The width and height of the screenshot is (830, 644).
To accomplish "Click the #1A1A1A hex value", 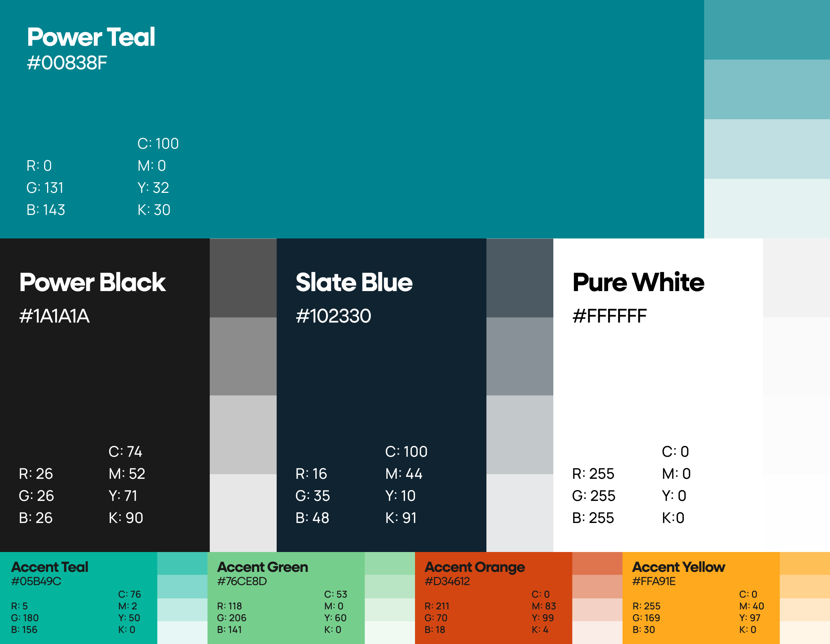I will click(54, 316).
